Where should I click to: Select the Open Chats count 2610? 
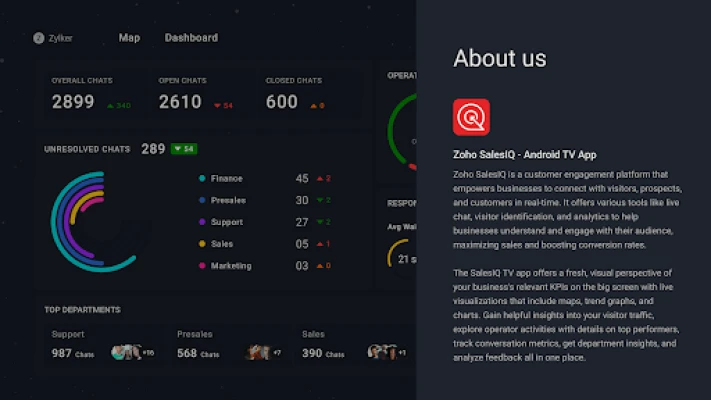coord(180,102)
